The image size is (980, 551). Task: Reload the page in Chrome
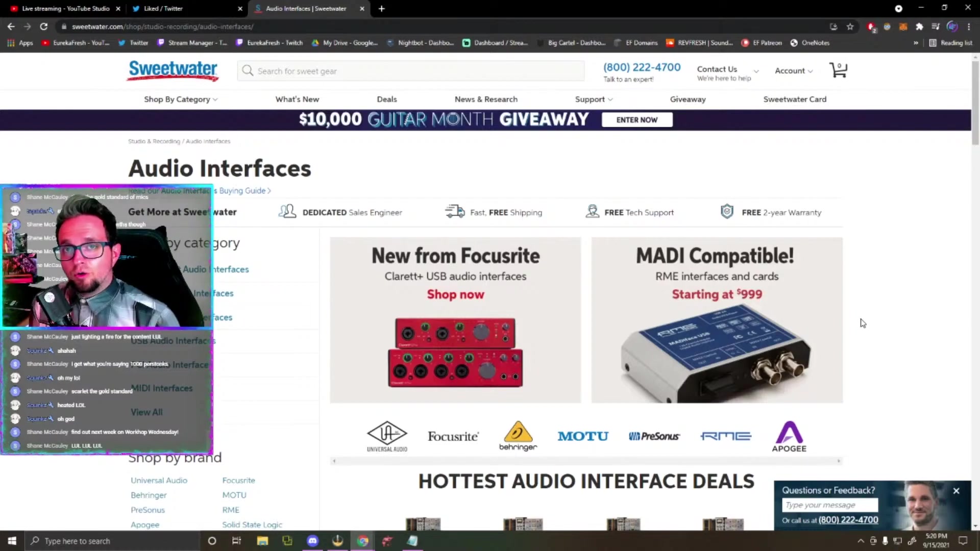pos(44,27)
